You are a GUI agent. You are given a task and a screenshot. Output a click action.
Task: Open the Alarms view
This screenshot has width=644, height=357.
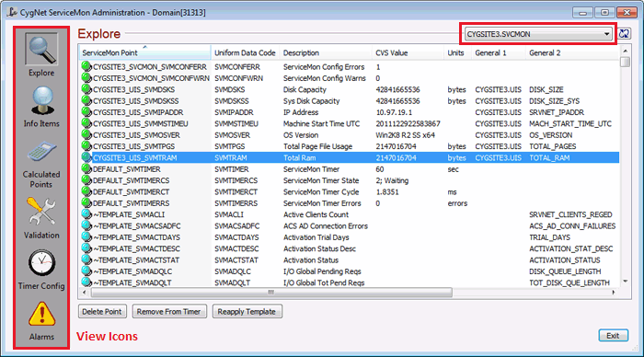pyautogui.click(x=41, y=320)
